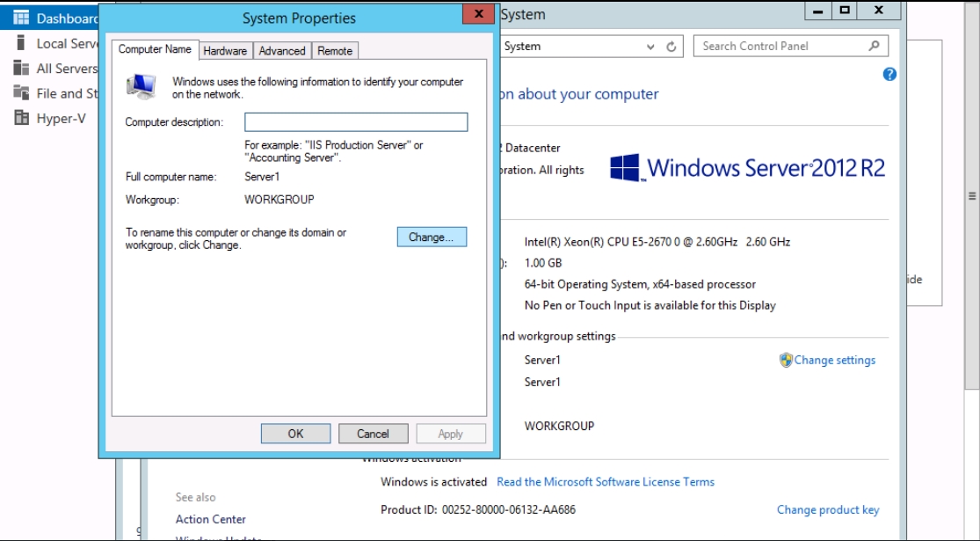Switch to the Computer Name tab
The image size is (980, 541).
(x=155, y=49)
